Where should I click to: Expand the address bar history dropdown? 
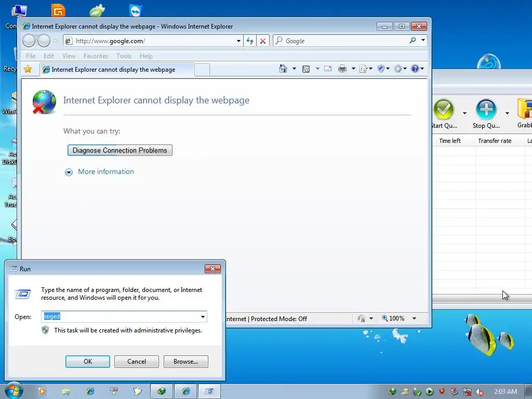[238, 41]
